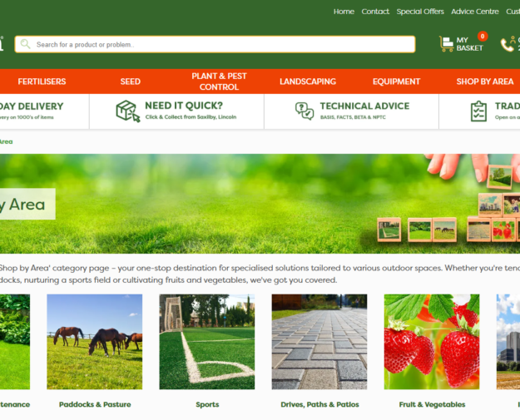Screen dimensions: 520x420
Task: Click the search magnifier icon
Action: (25, 44)
